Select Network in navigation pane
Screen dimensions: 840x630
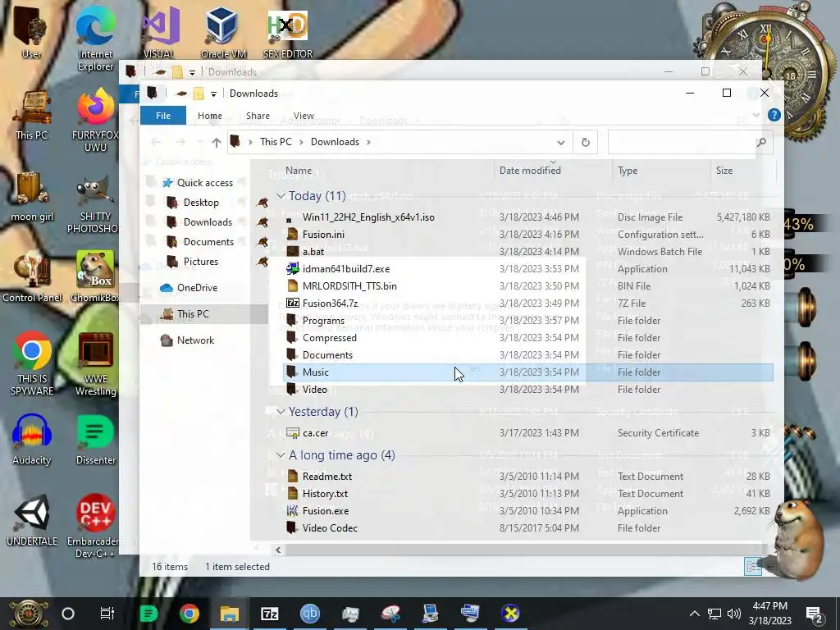click(195, 340)
